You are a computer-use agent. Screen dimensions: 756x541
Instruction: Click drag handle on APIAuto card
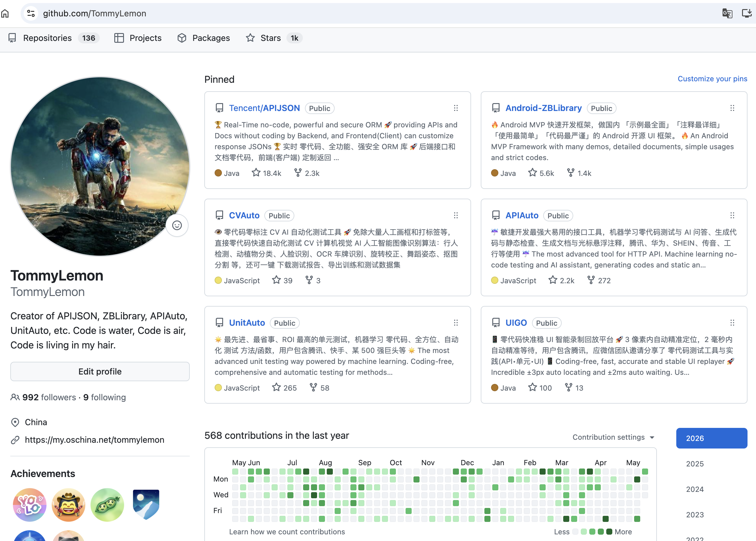coord(732,215)
